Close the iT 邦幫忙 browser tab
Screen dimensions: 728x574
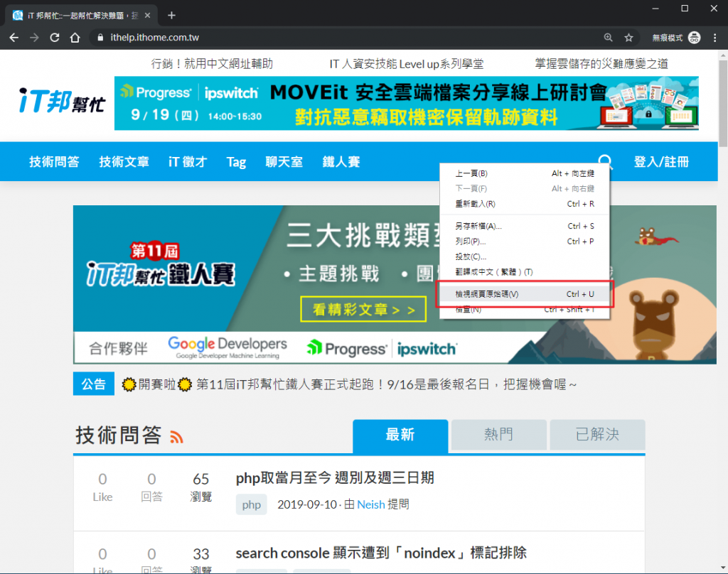tap(147, 16)
